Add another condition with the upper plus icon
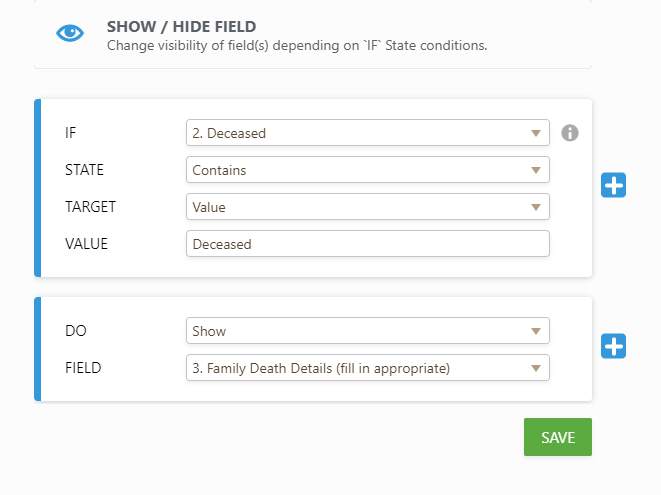The width and height of the screenshot is (661, 495). coord(613,185)
